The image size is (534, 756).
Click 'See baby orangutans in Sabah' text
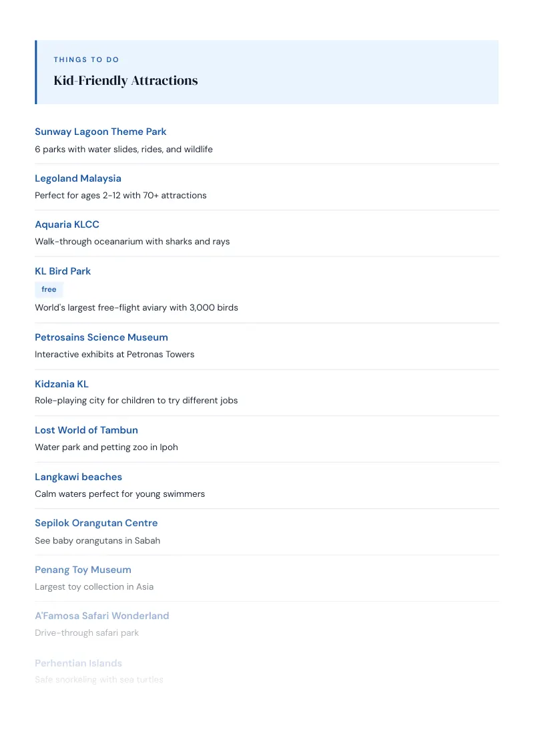point(97,540)
